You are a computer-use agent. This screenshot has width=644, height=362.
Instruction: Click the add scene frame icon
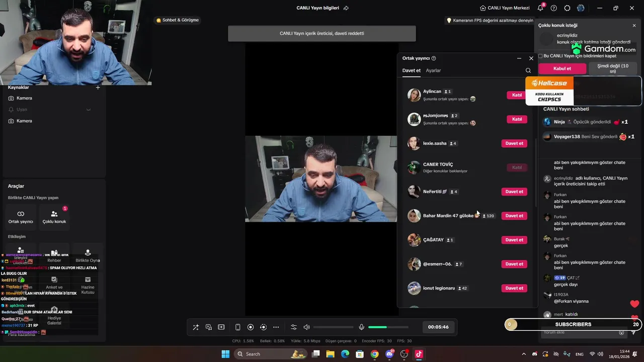221,327
